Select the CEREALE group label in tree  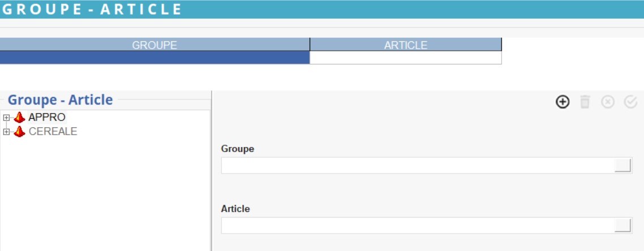pyautogui.click(x=53, y=132)
